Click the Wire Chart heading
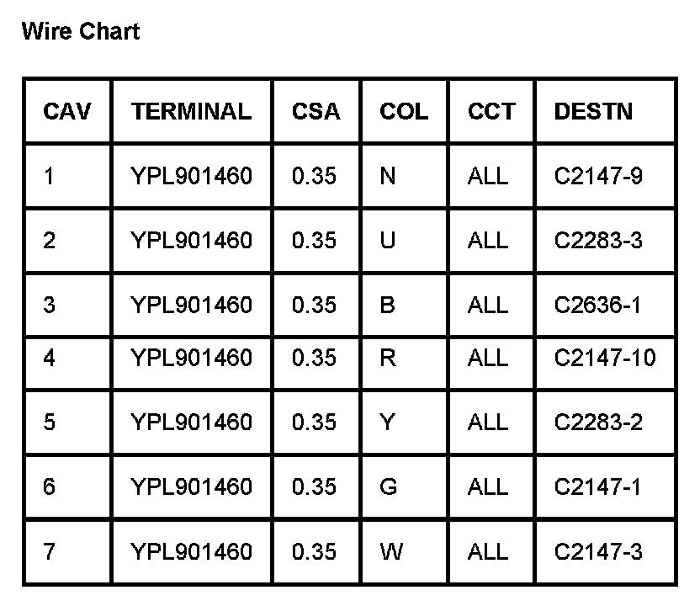Image resolution: width=700 pixels, height=606 pixels. tap(81, 32)
